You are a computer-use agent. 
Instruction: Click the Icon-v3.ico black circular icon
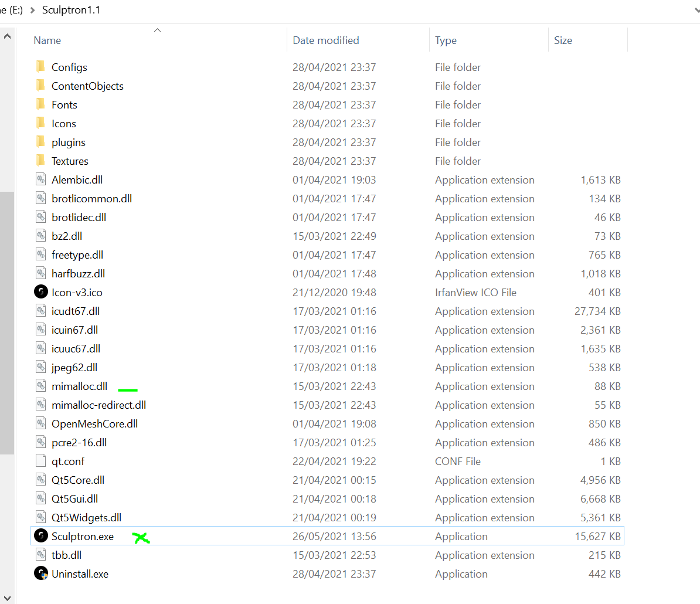coord(40,292)
